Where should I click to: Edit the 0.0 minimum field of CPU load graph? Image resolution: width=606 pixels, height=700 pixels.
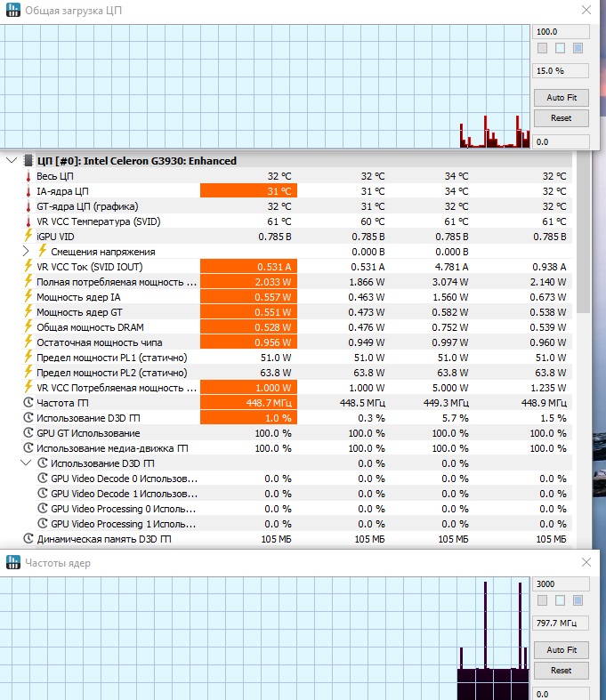coord(561,141)
